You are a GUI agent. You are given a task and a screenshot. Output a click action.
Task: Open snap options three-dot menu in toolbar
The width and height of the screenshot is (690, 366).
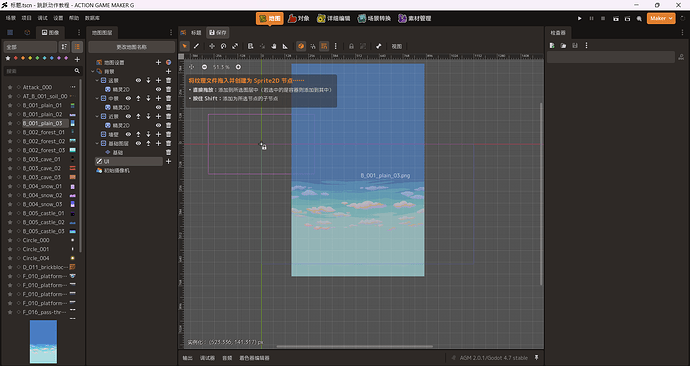pyautogui.click(x=336, y=46)
